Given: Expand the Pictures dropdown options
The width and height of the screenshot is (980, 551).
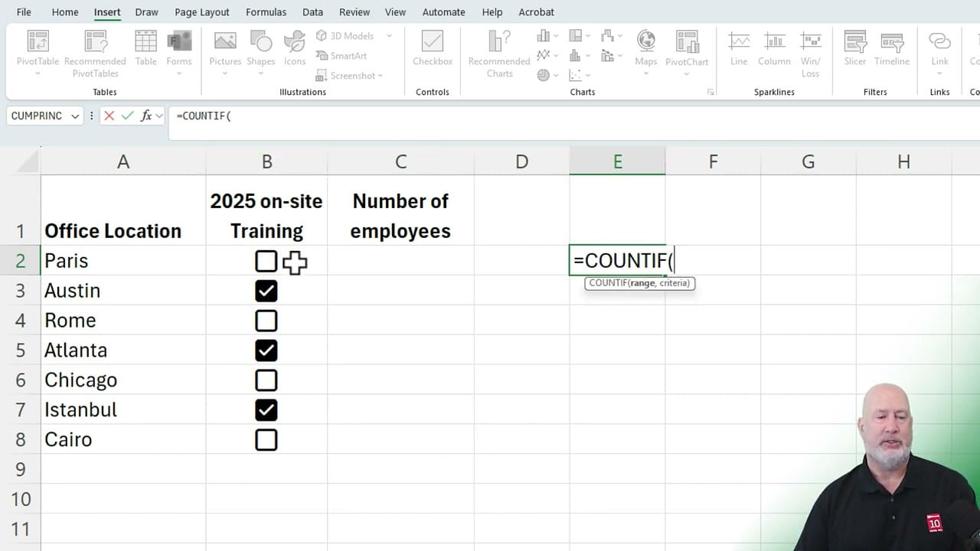Looking at the screenshot, I should 224,72.
